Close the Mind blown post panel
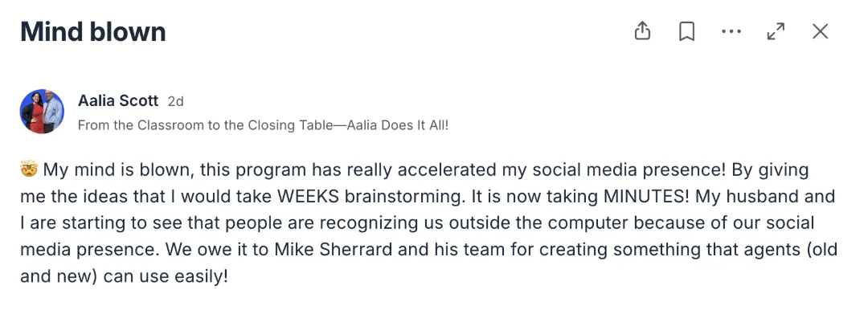Screen dimensions: 868x310 pos(820,31)
